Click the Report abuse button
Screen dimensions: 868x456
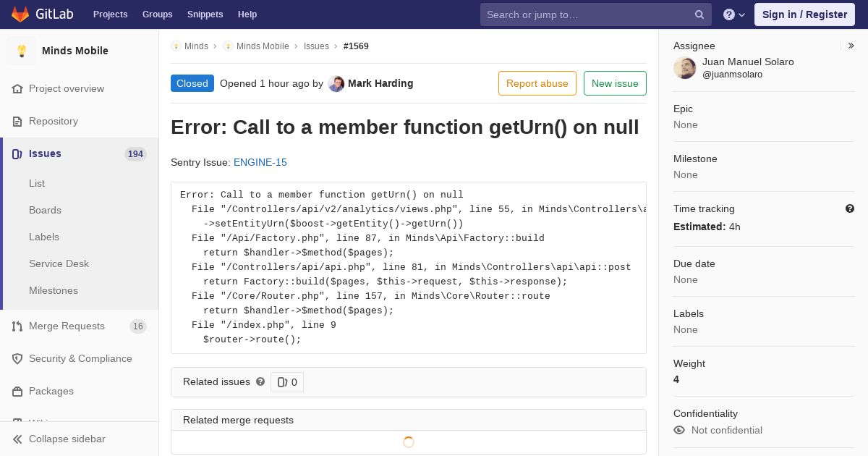point(537,83)
